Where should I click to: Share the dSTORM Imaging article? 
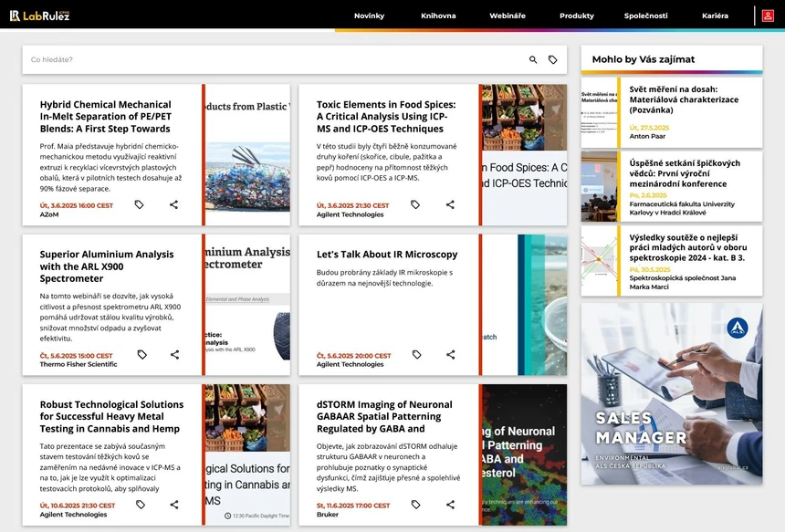click(451, 505)
